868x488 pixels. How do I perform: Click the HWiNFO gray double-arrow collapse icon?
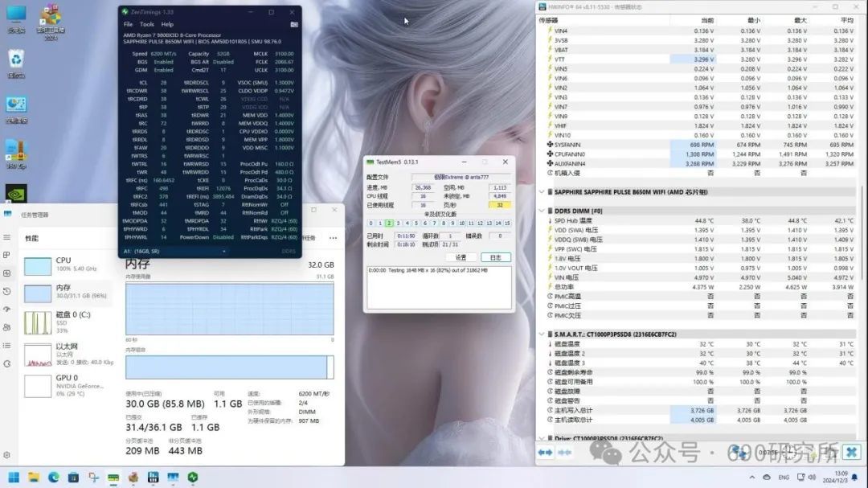point(565,453)
